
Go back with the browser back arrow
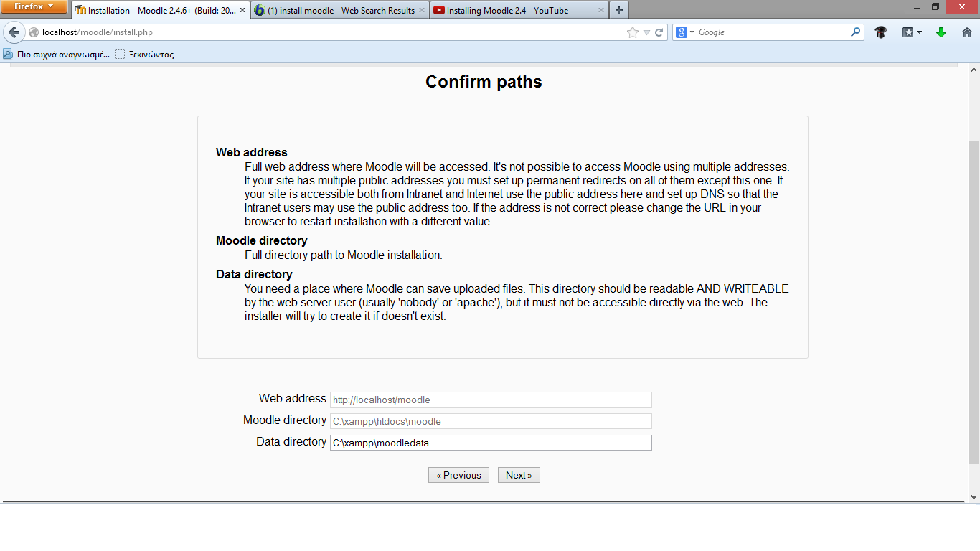point(14,32)
